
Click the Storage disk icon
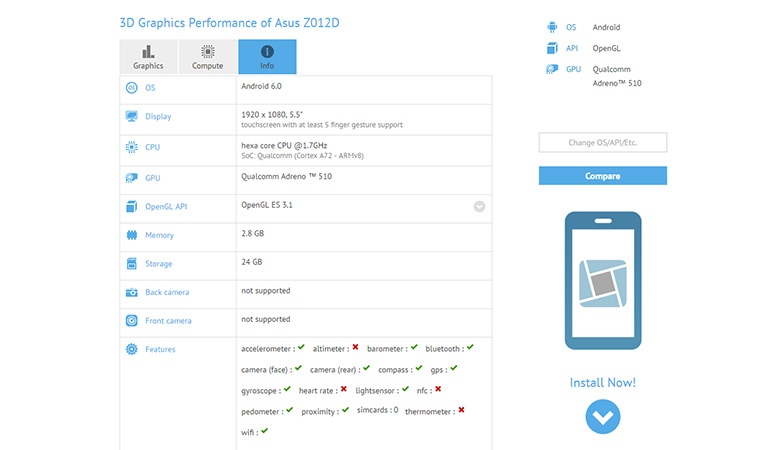pos(131,264)
